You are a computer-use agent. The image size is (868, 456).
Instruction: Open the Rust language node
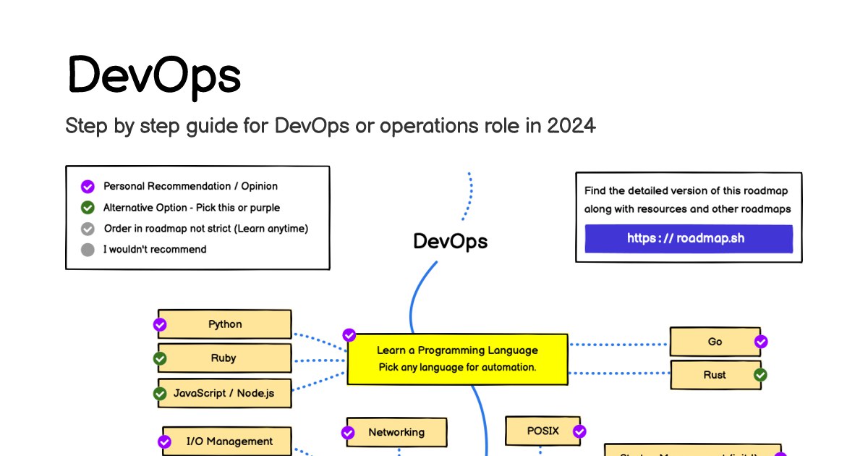(x=714, y=375)
